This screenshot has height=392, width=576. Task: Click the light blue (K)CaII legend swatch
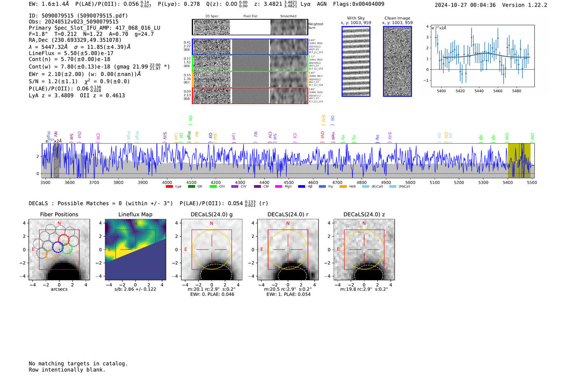point(365,186)
